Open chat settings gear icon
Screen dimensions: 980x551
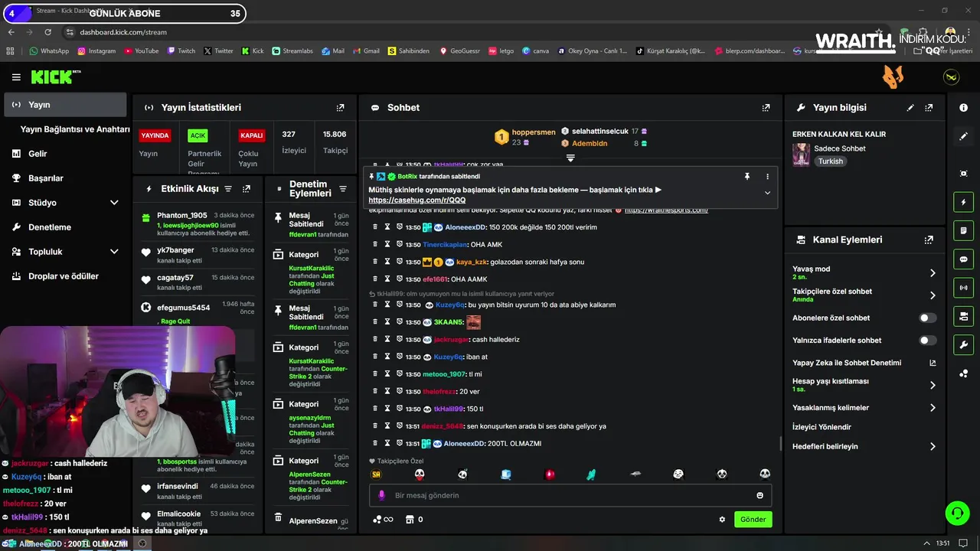[x=722, y=520]
